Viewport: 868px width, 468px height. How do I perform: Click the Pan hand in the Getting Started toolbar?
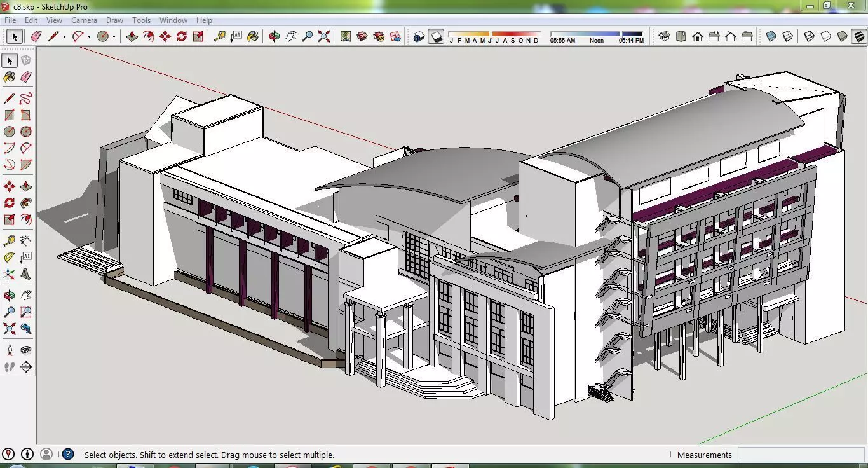click(x=290, y=36)
